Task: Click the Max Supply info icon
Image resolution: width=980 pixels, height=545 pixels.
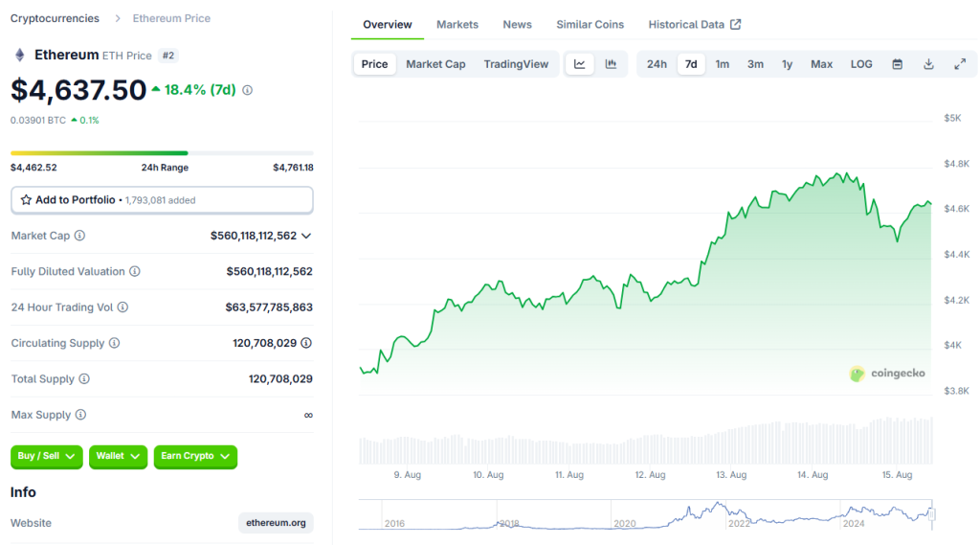Action: (80, 414)
